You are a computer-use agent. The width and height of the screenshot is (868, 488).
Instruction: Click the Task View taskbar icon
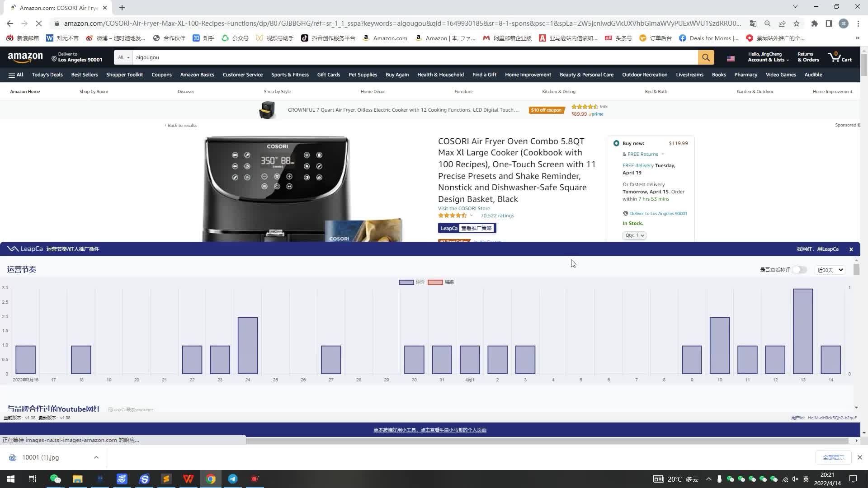(x=33, y=479)
